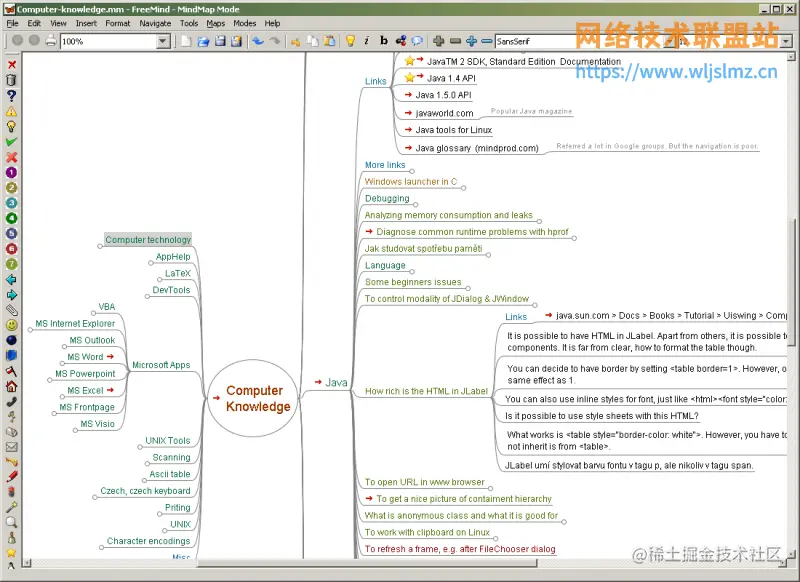800x582 pixels.
Task: Add the red flag icon
Action: click(x=11, y=371)
